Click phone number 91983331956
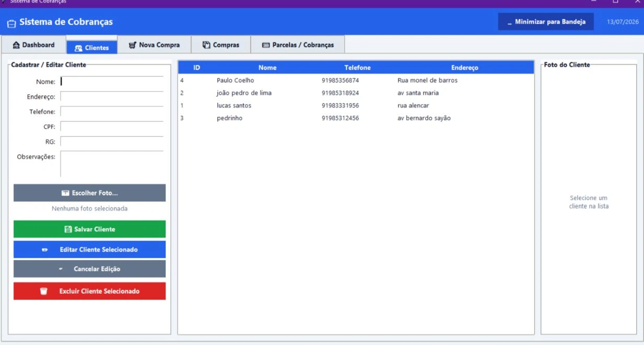The width and height of the screenshot is (644, 345). point(340,106)
